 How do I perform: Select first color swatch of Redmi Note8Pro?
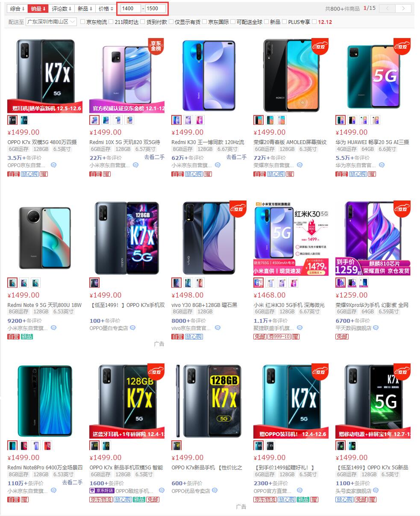pyautogui.click(x=12, y=445)
